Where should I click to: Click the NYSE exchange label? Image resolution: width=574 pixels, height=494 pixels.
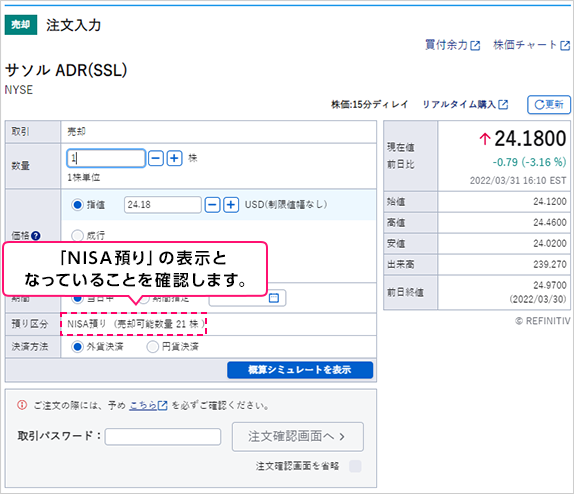point(19,90)
